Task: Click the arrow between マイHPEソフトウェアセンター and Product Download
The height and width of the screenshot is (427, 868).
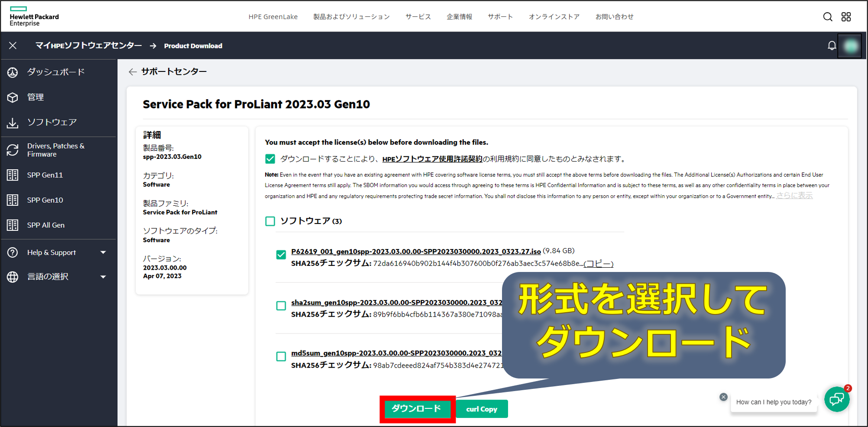Action: pyautogui.click(x=153, y=46)
